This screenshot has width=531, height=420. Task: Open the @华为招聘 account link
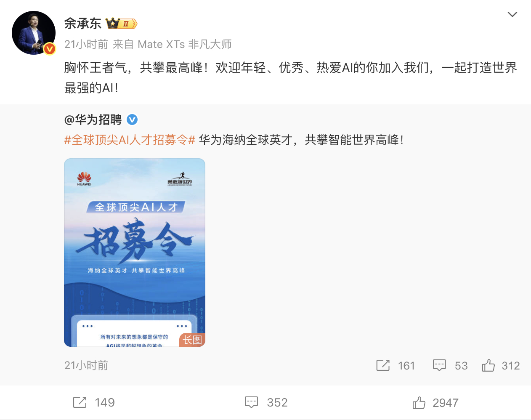tap(93, 120)
